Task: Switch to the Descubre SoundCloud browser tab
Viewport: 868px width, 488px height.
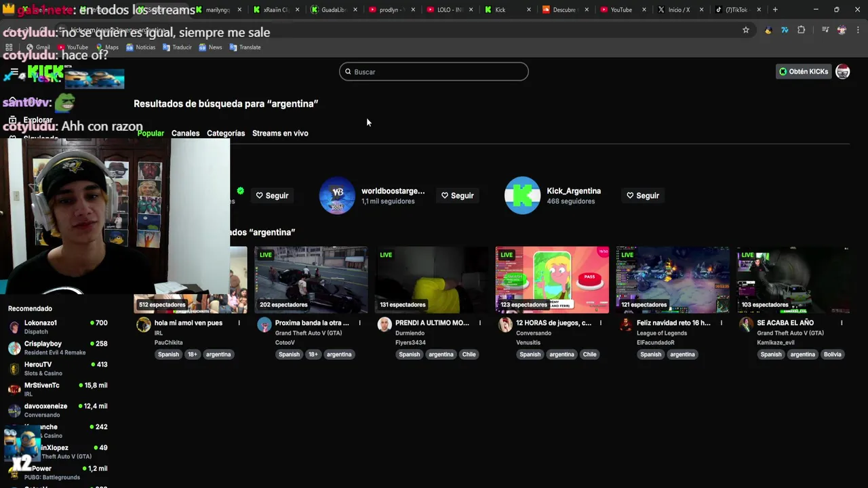Action: coord(564,9)
